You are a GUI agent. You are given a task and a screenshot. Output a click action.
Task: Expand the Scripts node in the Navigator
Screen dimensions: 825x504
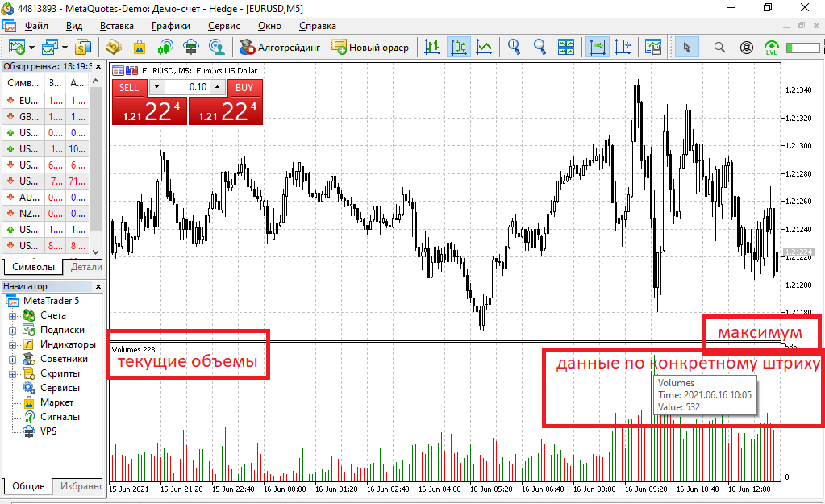pos(13,373)
